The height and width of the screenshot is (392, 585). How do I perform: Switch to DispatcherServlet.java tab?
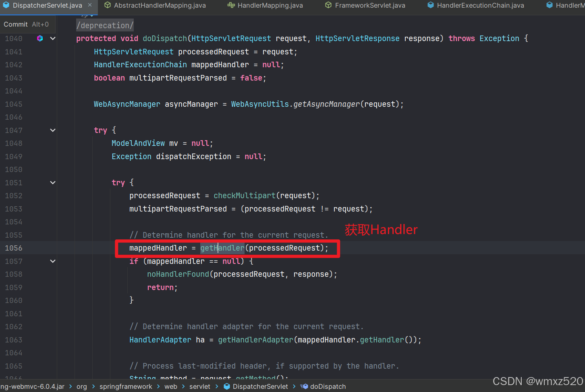click(47, 5)
